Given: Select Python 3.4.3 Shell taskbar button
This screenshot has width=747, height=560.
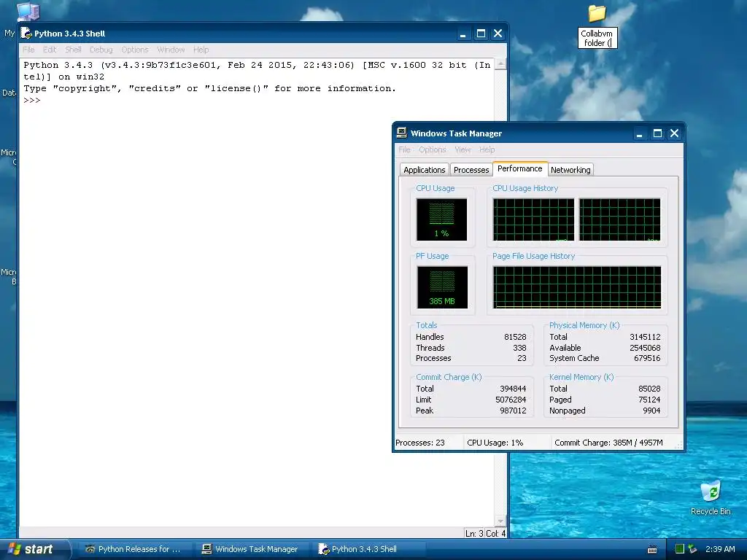Looking at the screenshot, I should pos(368,549).
